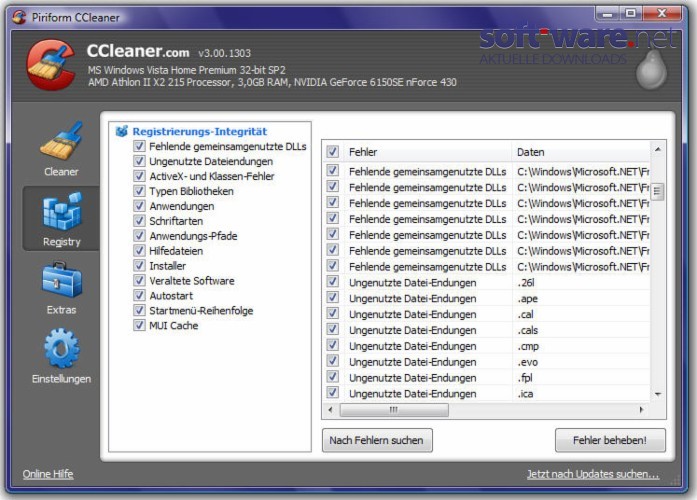Click the horizontal scrollbar thumb

point(394,410)
